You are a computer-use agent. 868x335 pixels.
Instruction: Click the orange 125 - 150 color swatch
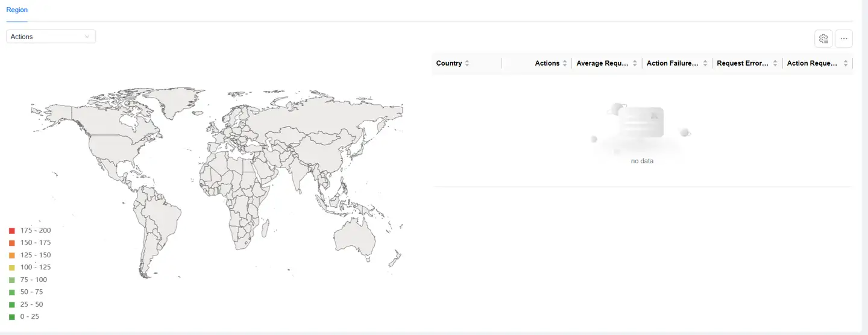coord(11,255)
